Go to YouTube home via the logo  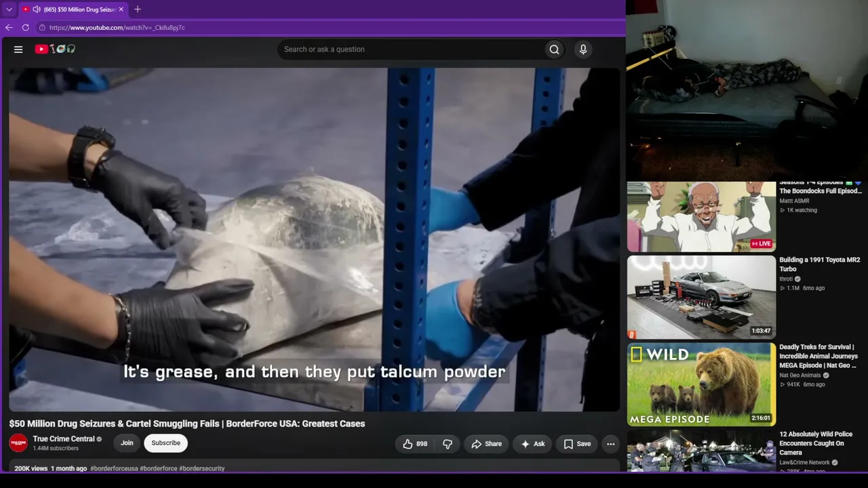(x=55, y=49)
